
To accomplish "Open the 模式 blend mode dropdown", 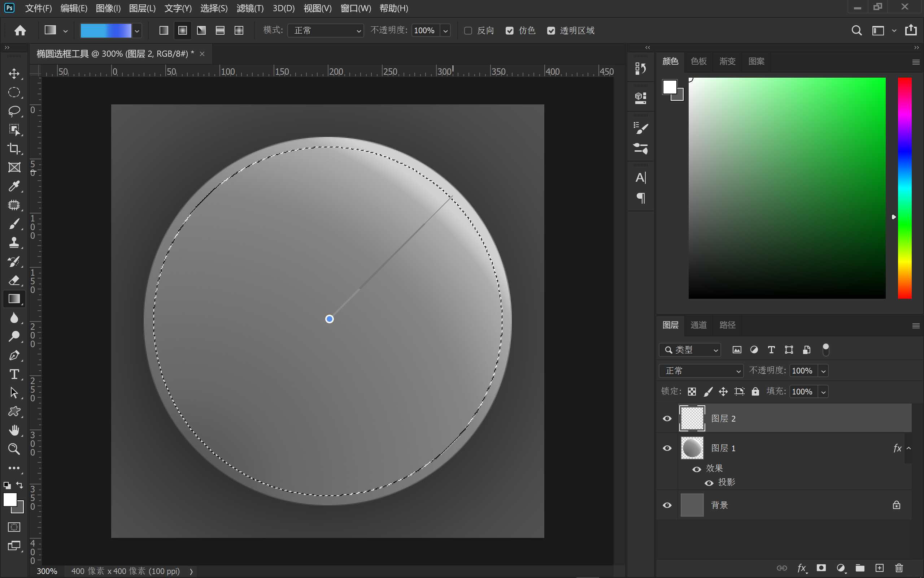I will (x=325, y=31).
